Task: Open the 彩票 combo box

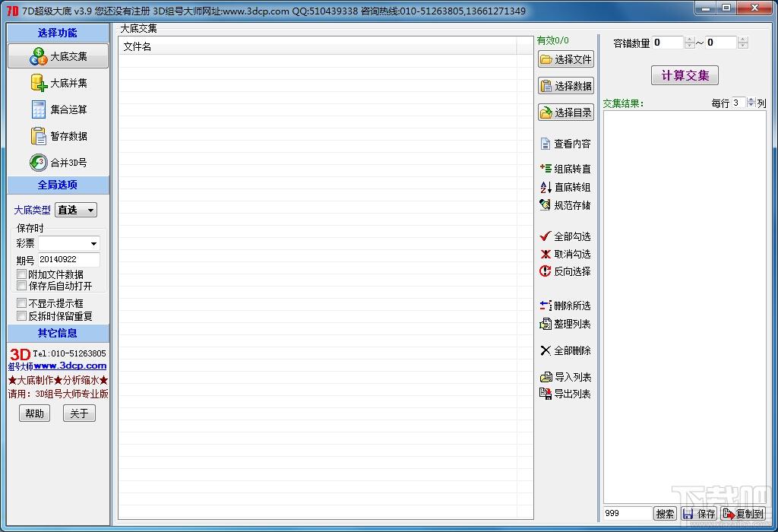Action: [x=69, y=243]
